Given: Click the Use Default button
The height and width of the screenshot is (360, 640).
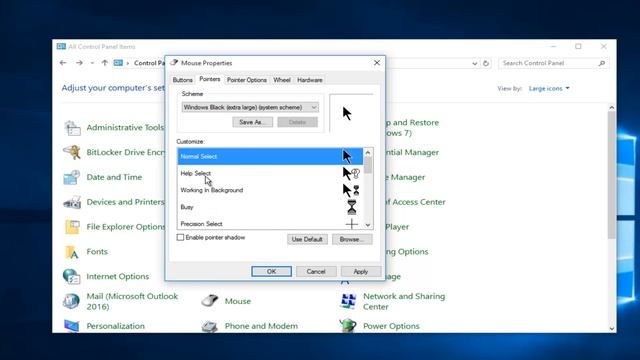Looking at the screenshot, I should 307,239.
